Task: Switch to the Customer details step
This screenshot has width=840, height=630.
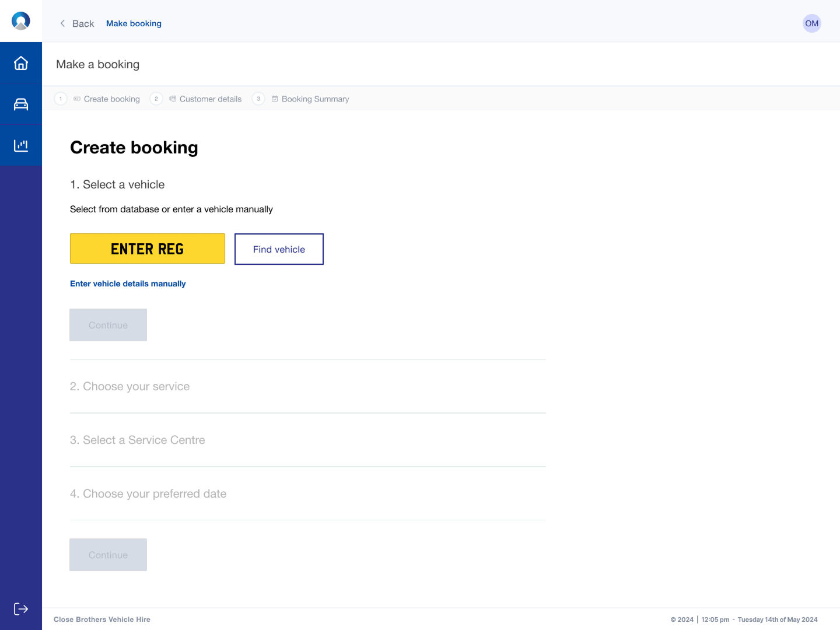Action: tap(210, 99)
